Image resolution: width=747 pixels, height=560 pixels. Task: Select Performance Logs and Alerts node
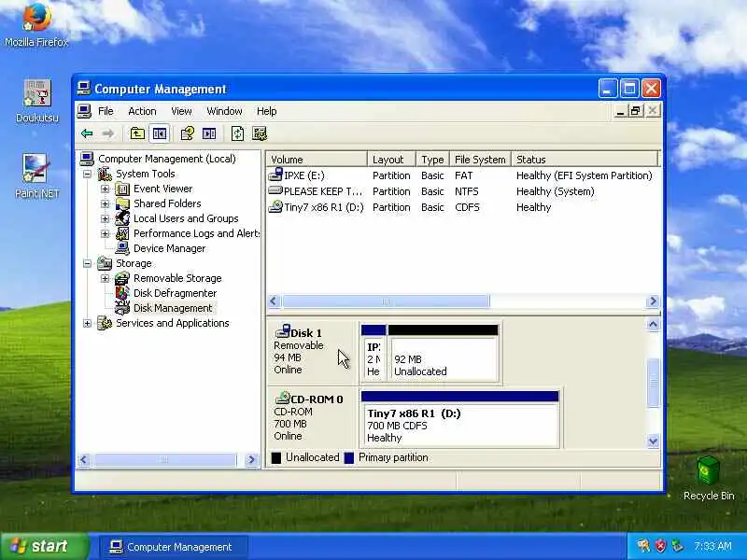(x=196, y=233)
